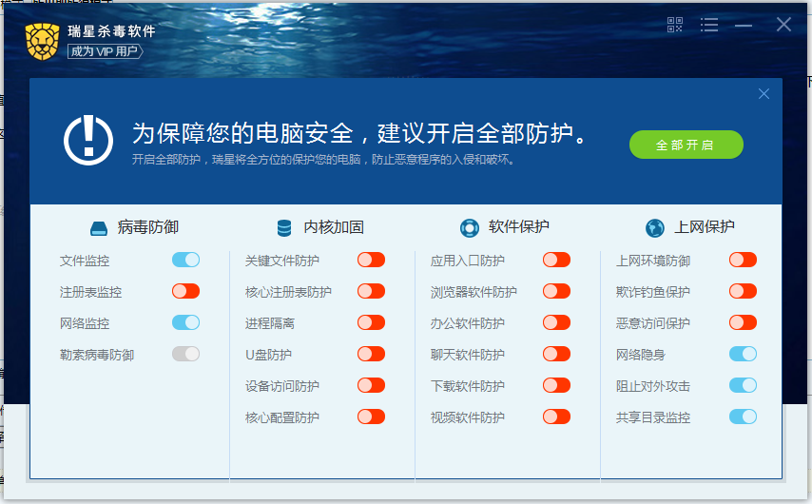
Task: Enable the 恶意访问保护 toggle
Action: point(744,322)
